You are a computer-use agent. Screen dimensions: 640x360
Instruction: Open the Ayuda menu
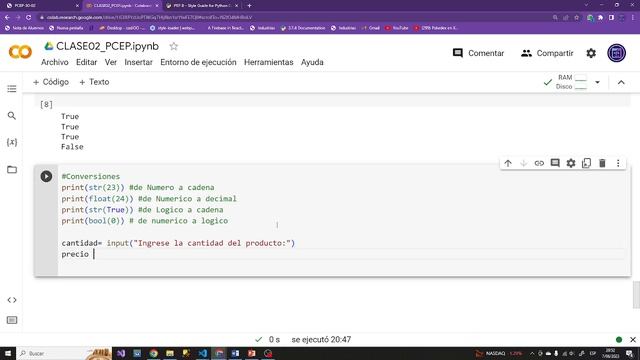312,62
